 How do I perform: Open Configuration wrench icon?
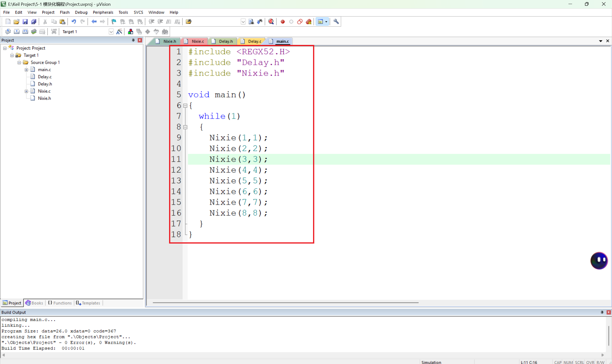click(336, 22)
